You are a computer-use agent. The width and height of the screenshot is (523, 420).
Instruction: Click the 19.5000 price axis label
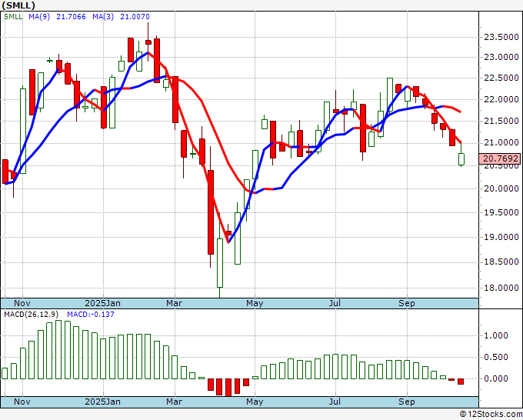(x=501, y=212)
